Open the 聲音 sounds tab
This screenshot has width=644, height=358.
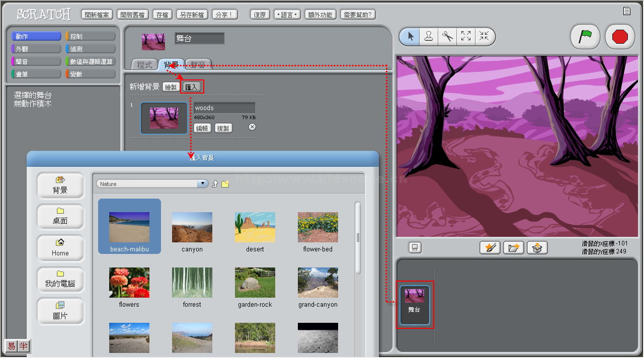[x=199, y=65]
